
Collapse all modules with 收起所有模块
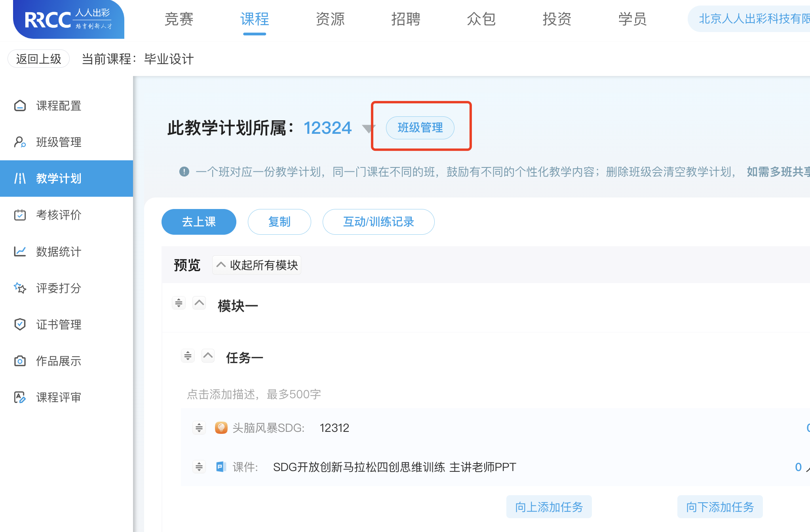[x=257, y=265]
